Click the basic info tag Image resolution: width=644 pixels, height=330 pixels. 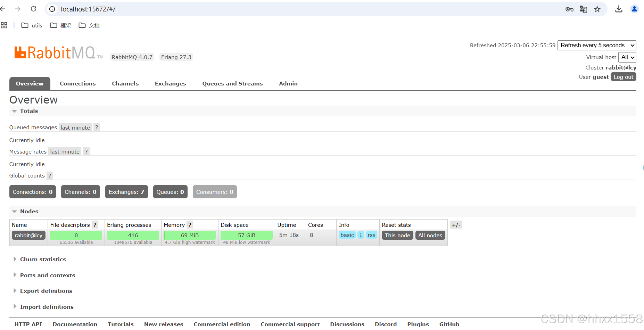point(347,235)
